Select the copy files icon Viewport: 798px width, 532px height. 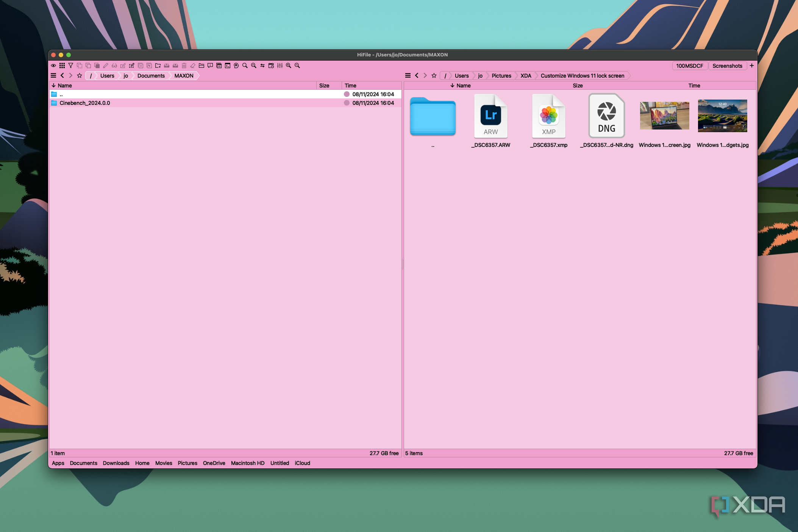(x=88, y=65)
